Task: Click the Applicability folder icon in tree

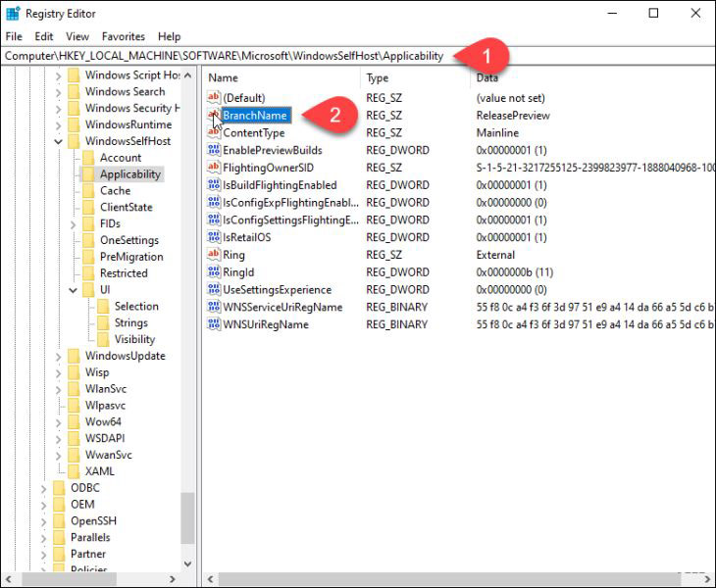Action: 88,174
